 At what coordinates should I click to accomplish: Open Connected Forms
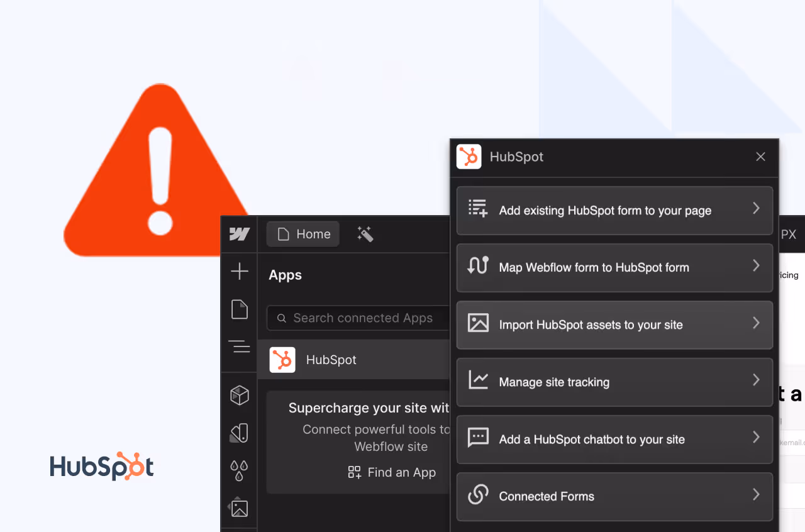(615, 496)
